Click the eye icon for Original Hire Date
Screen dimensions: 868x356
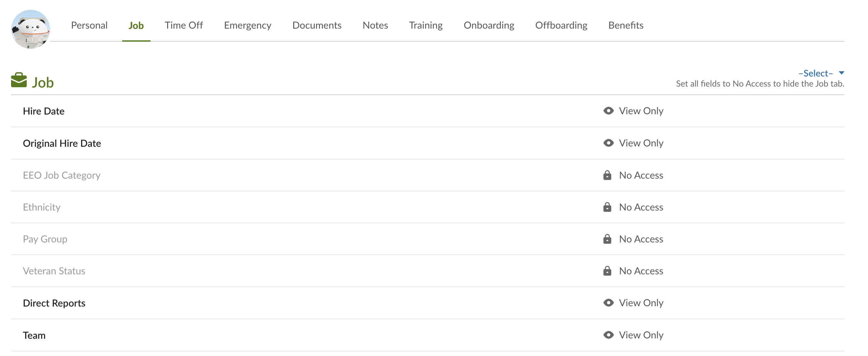[x=608, y=143]
